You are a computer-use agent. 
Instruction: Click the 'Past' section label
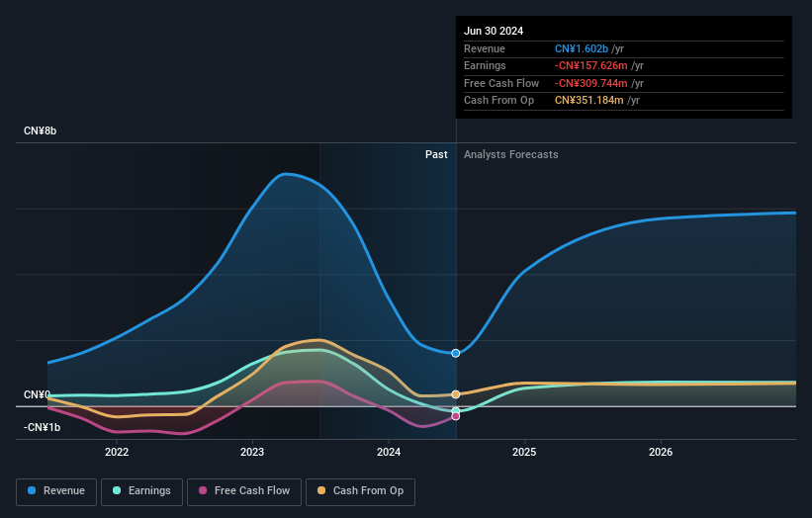[436, 154]
